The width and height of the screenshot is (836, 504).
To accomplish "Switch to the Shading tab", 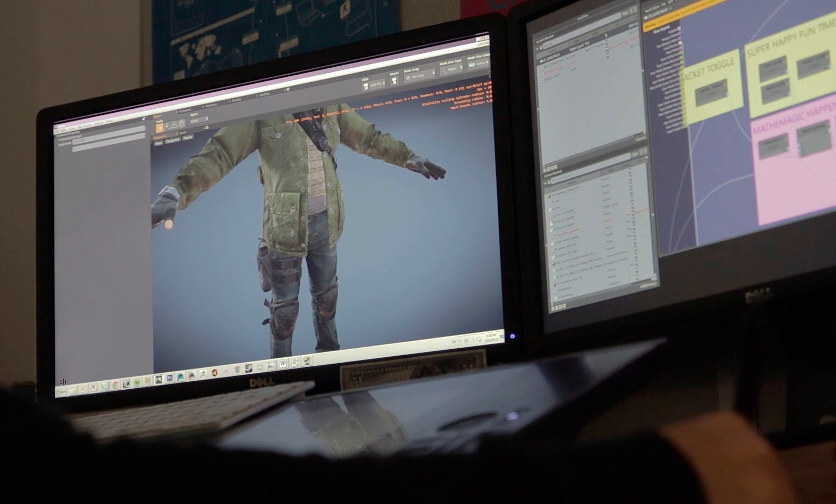I will tap(264, 94).
